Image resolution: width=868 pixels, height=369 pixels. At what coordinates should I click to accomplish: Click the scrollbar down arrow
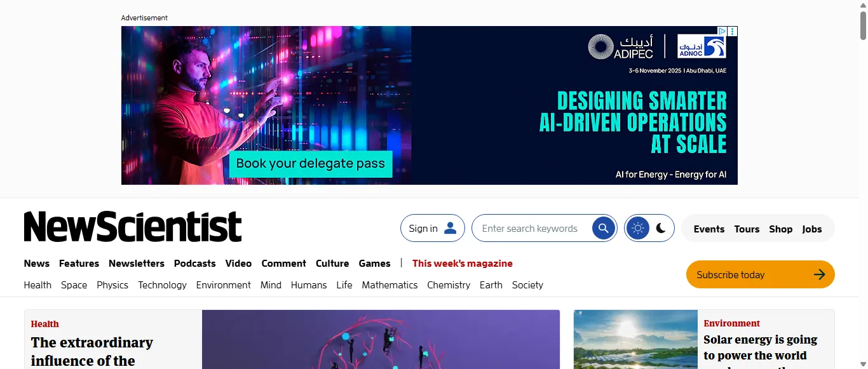[862, 364]
